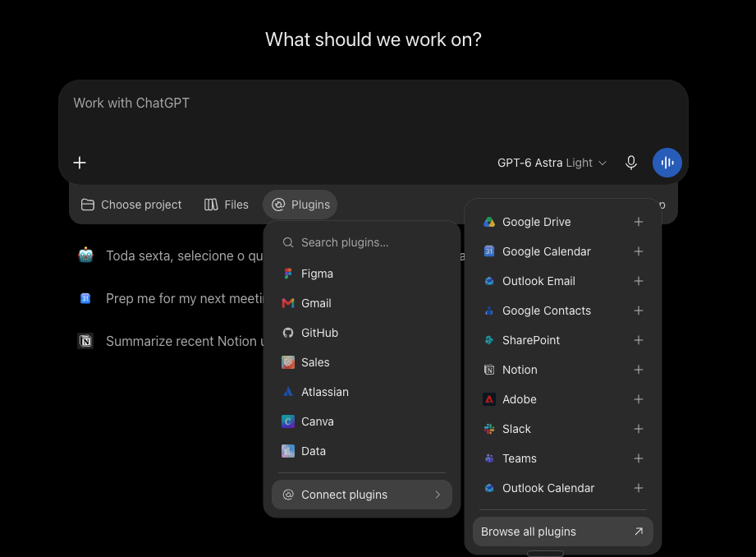756x557 pixels.
Task: Click the Google Drive logo icon
Action: coord(489,222)
